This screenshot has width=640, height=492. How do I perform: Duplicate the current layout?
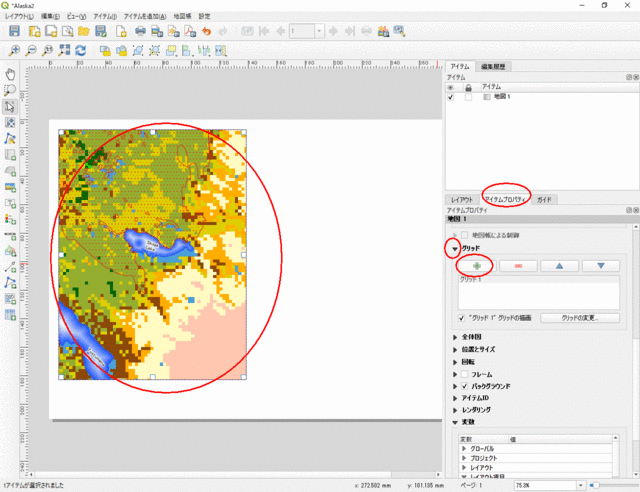51,31
